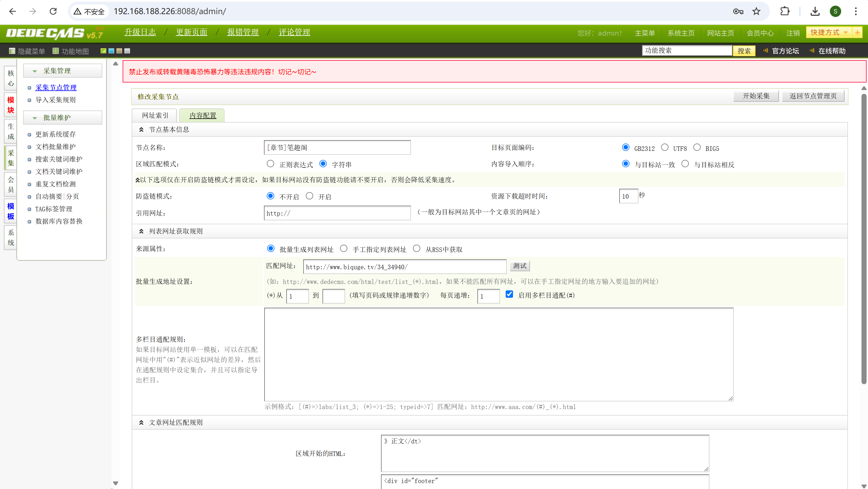Choose the blue theme color swatch
The width and height of the screenshot is (868, 489).
[x=111, y=51]
